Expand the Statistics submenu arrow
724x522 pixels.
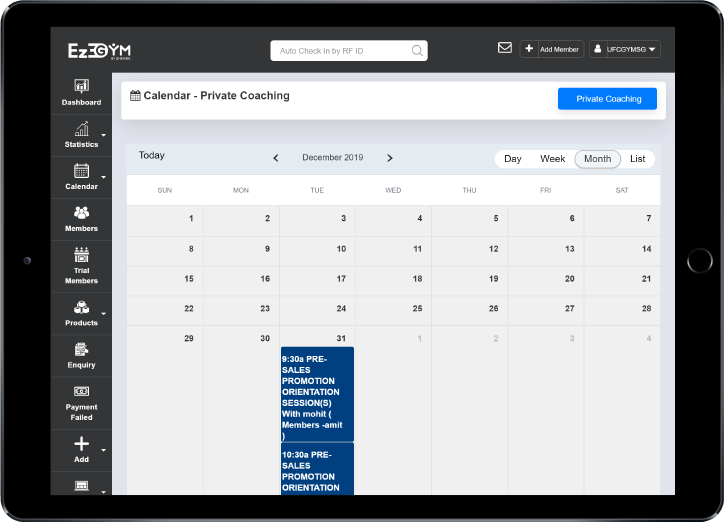click(x=103, y=135)
